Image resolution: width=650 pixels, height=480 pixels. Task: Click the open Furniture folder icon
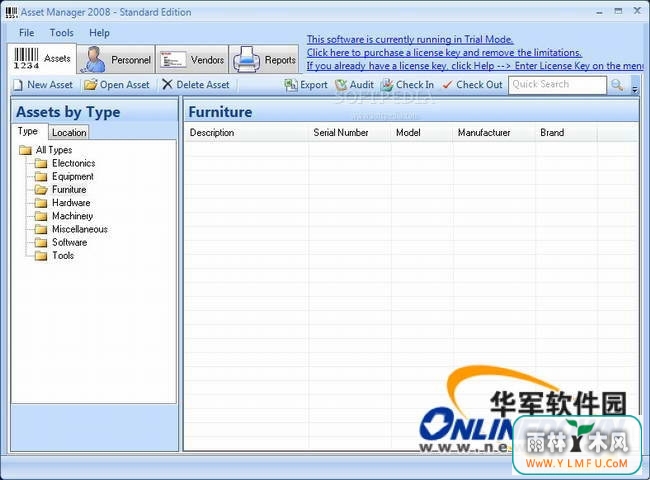(41, 190)
